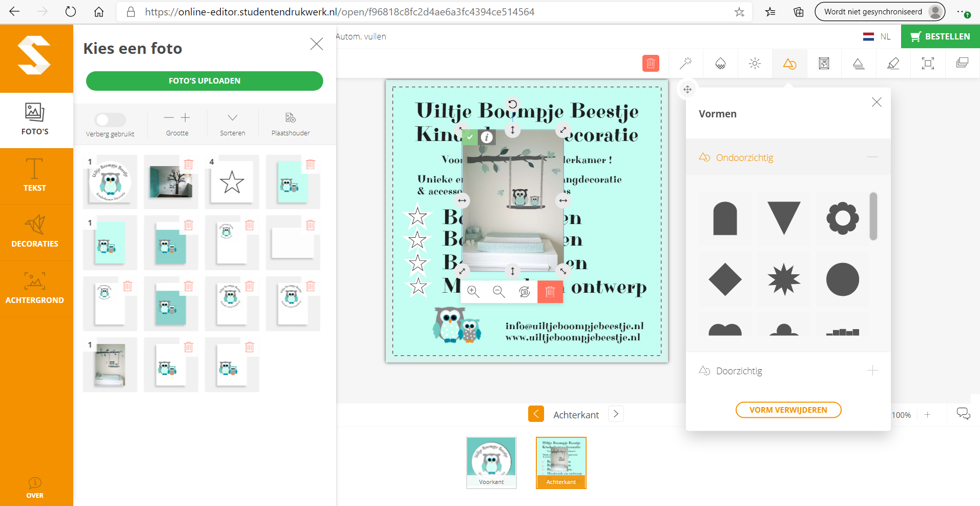Image resolution: width=980 pixels, height=506 pixels.
Task: Open Wordt niet gesynchroniseerd profile button
Action: (x=880, y=12)
